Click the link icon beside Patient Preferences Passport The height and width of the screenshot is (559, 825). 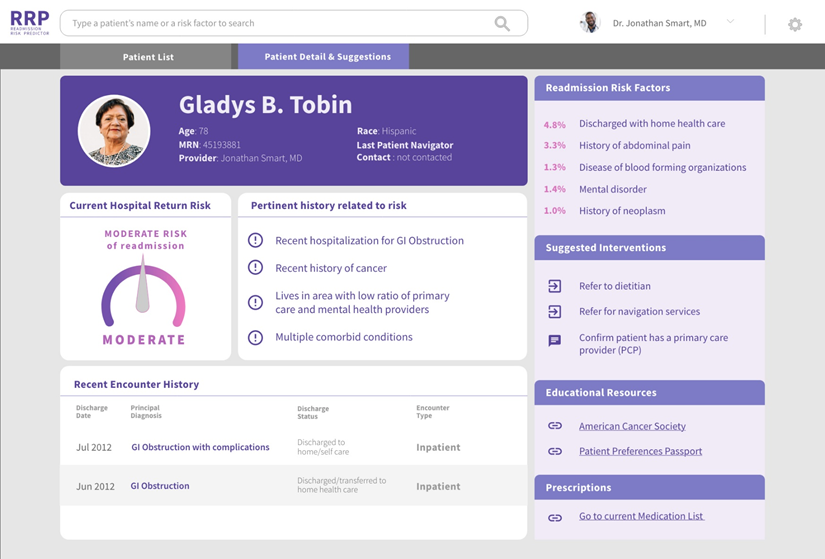tap(555, 451)
